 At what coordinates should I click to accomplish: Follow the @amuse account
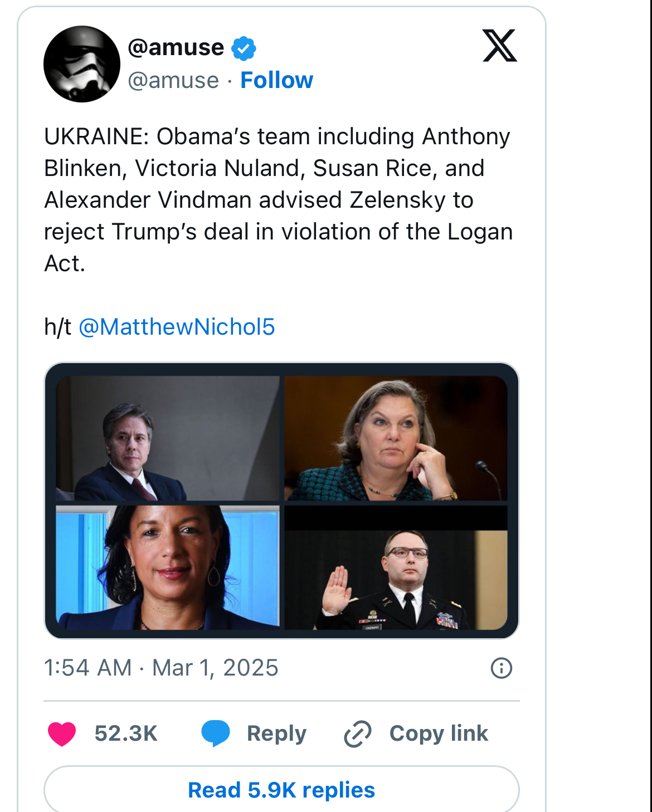(x=276, y=80)
